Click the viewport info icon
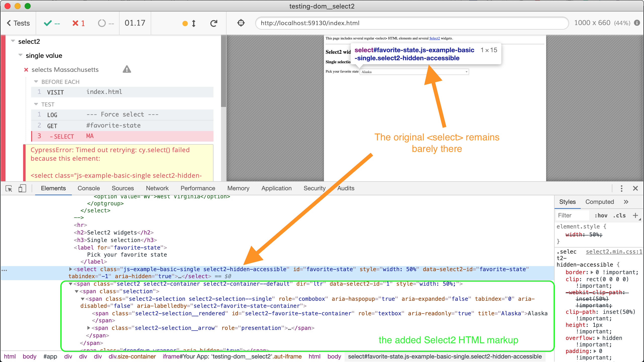This screenshot has height=362, width=644. pyautogui.click(x=637, y=23)
